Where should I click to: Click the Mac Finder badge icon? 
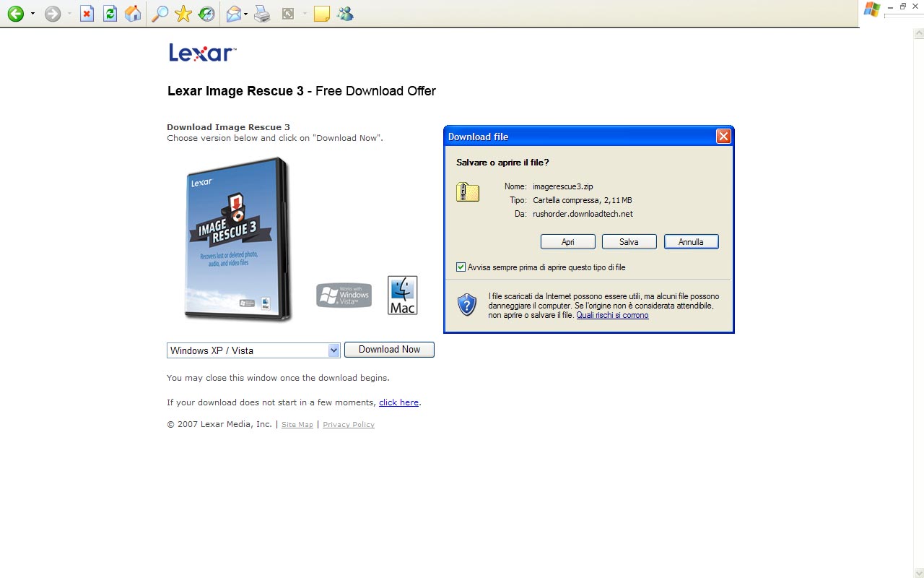[x=402, y=295]
